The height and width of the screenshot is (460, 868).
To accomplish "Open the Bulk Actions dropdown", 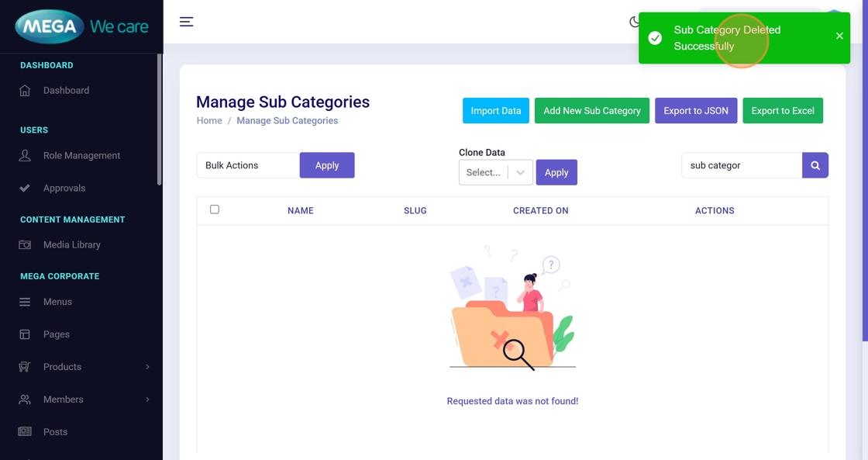I will 248,165.
